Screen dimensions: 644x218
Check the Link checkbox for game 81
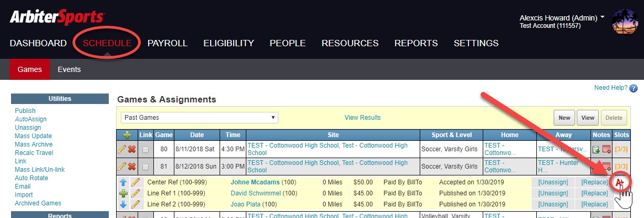click(x=146, y=167)
